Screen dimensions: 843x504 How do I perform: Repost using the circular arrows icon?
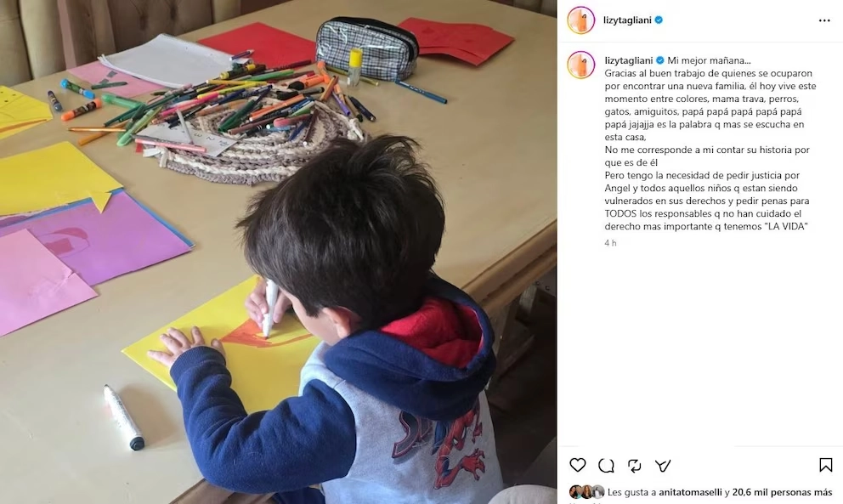(x=635, y=465)
